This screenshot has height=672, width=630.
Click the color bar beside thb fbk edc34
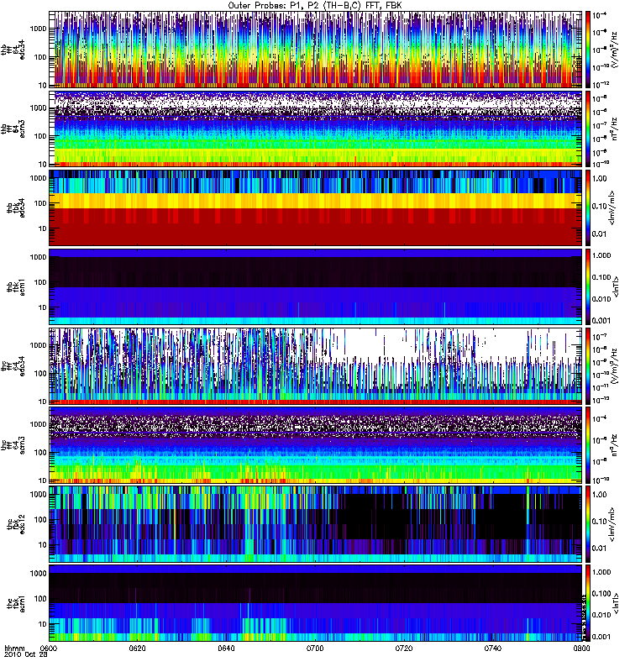coord(588,207)
